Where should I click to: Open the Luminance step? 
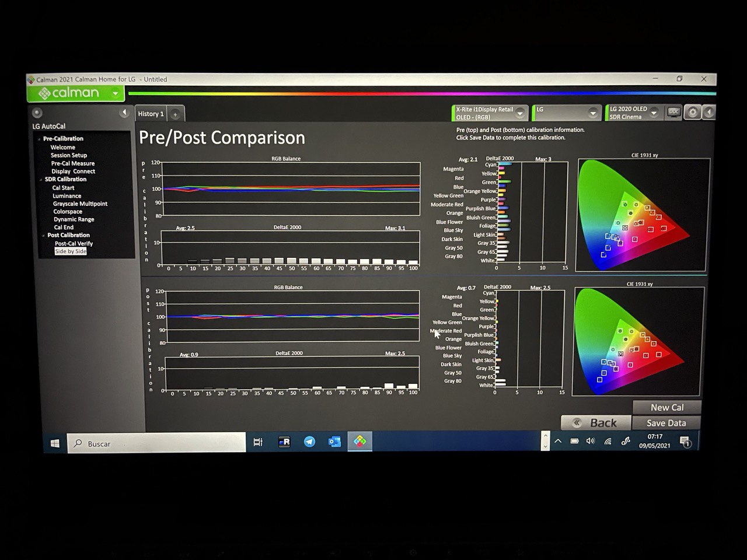click(x=67, y=196)
